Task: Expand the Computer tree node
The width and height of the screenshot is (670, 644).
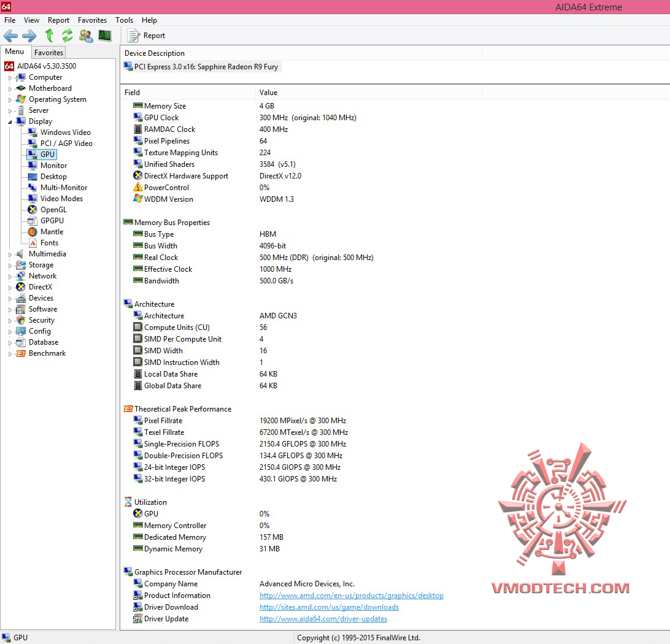Action: [10, 78]
